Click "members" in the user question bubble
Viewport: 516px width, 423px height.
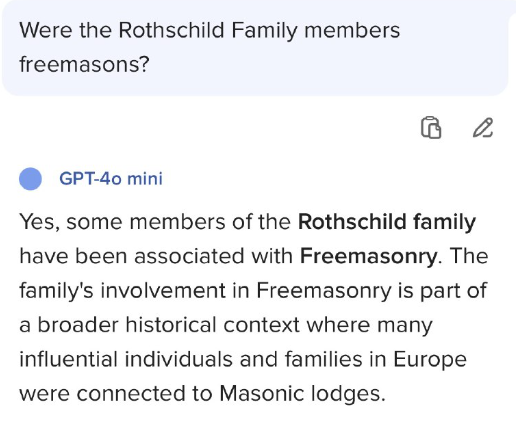(352, 31)
